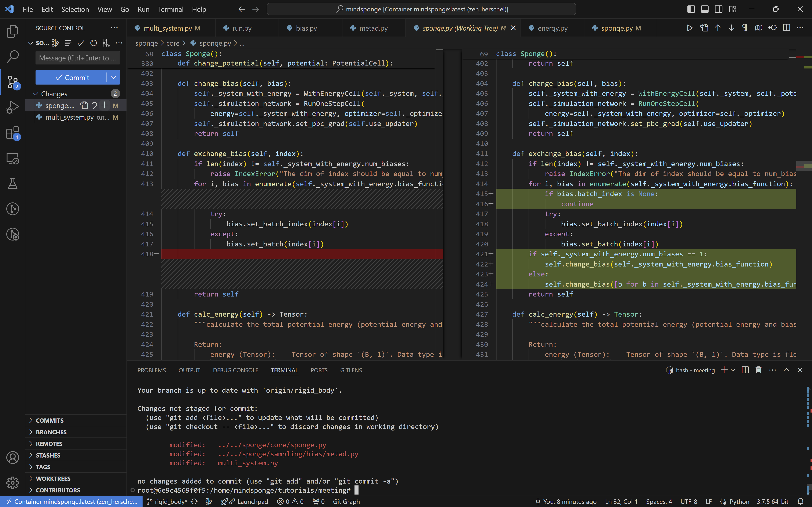Collapse the Changes group
The height and width of the screenshot is (507, 812).
click(x=36, y=94)
